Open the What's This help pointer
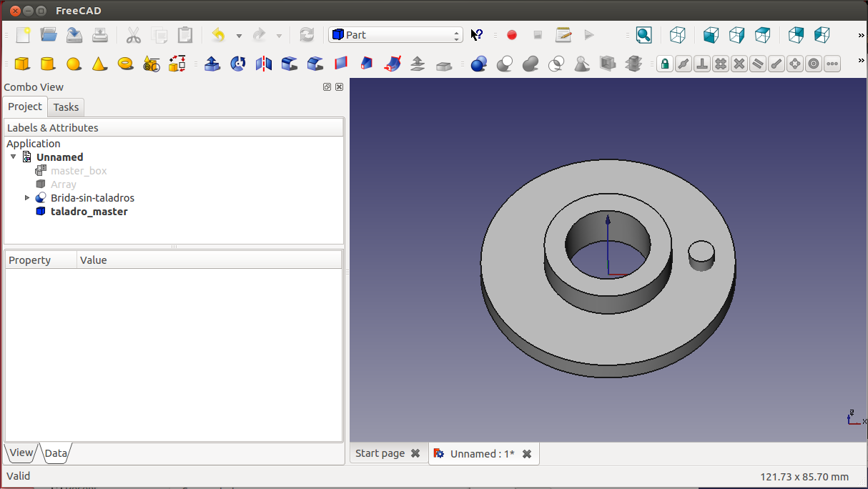 point(477,35)
